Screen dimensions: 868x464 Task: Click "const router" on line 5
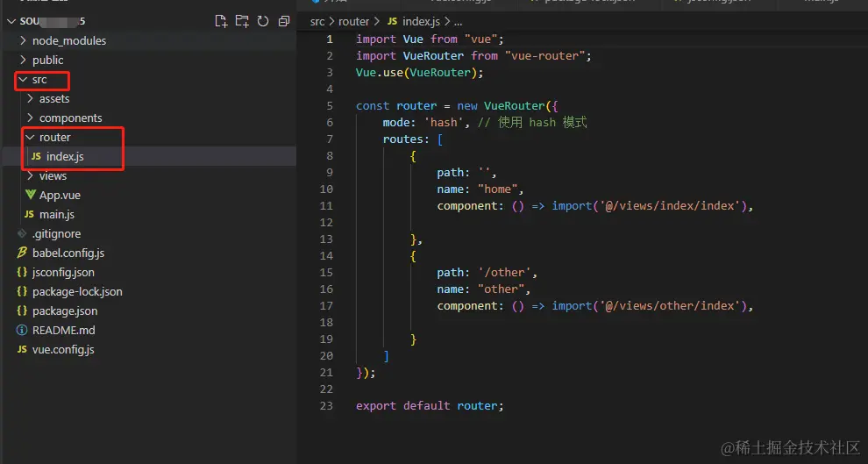coord(395,106)
